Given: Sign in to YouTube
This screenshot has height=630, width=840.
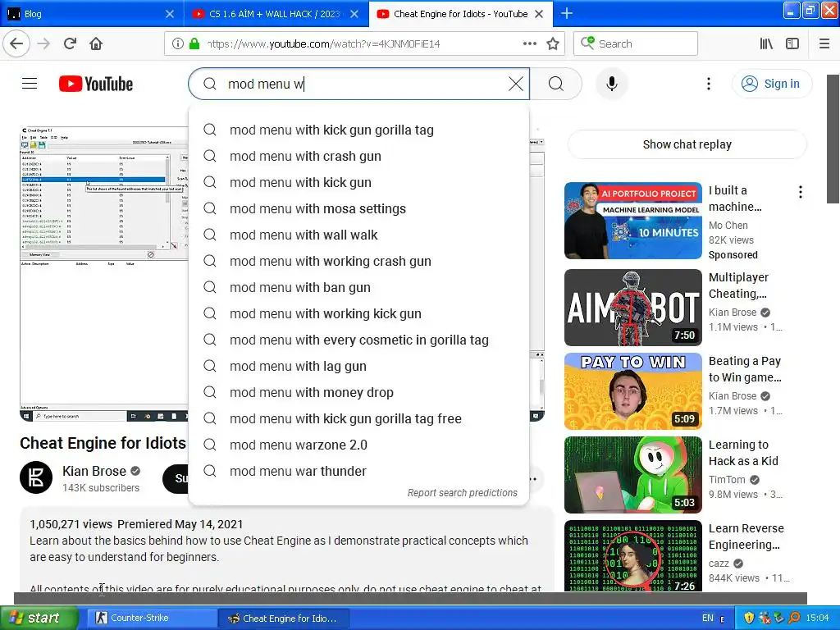Looking at the screenshot, I should click(x=771, y=84).
